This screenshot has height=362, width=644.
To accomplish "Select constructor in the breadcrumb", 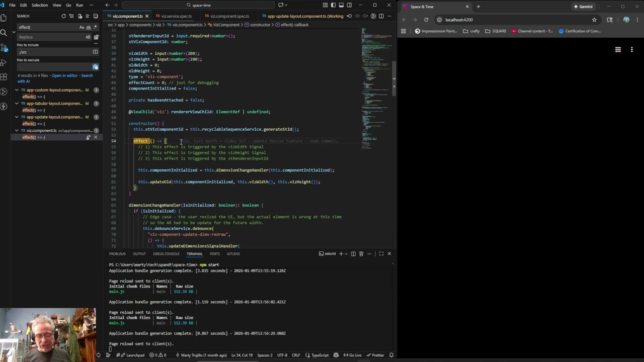I will click(260, 25).
